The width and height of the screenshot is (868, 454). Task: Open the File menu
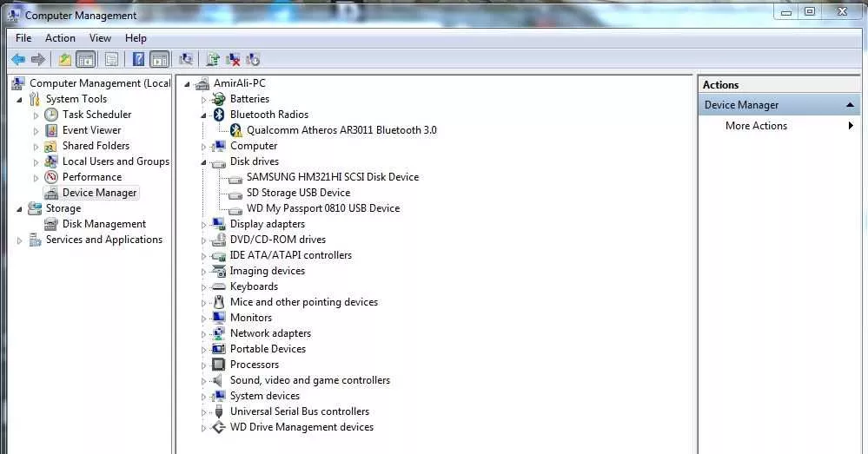[23, 38]
